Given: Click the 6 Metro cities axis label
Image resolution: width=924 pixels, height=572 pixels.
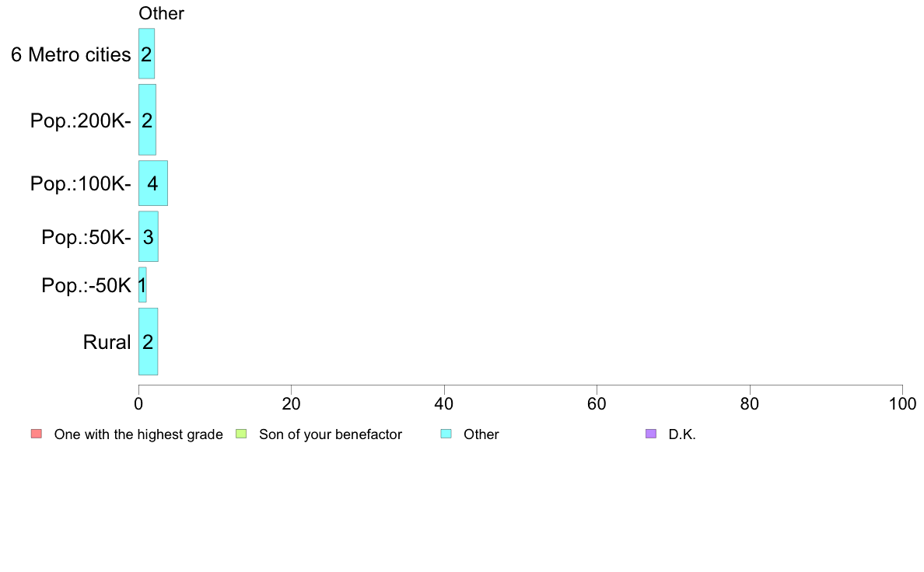Looking at the screenshot, I should [x=71, y=54].
